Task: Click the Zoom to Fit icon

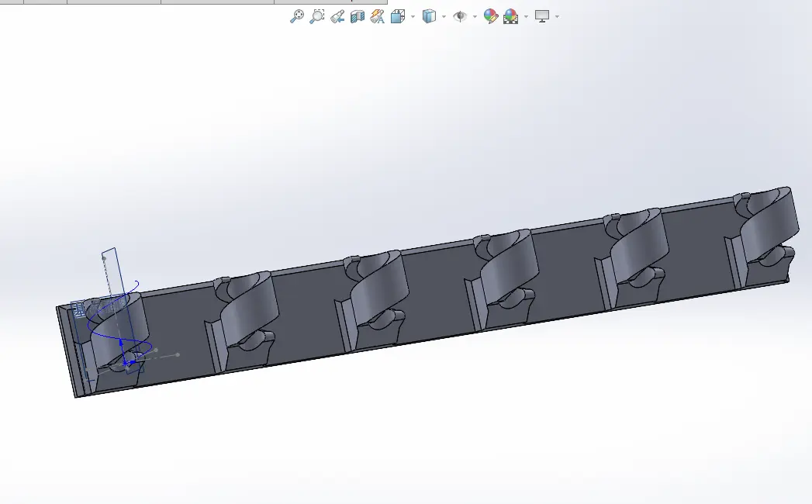Action: (x=297, y=16)
